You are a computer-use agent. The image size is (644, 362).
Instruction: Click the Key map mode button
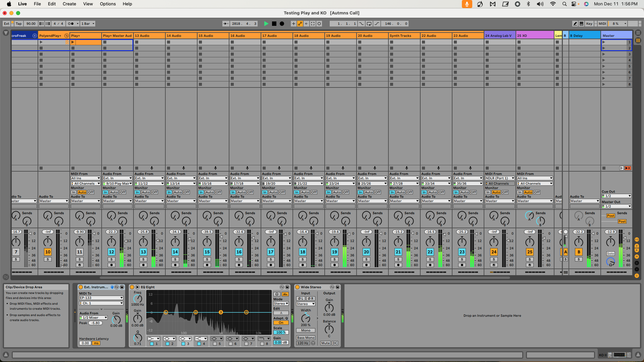click(589, 24)
